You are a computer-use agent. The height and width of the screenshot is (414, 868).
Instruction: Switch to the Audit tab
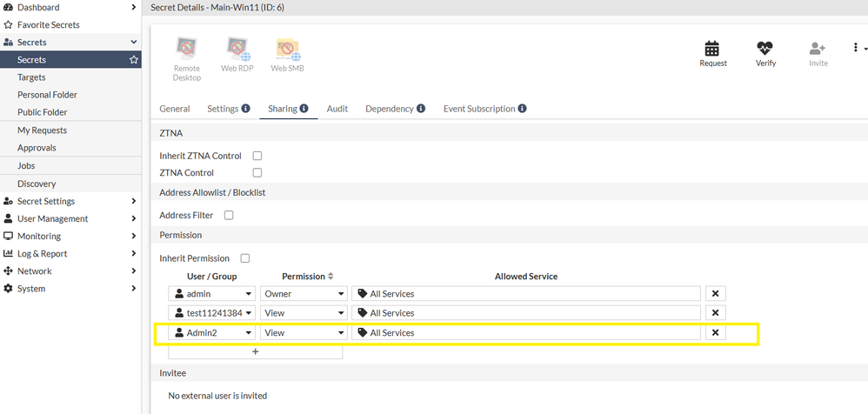[x=337, y=109]
